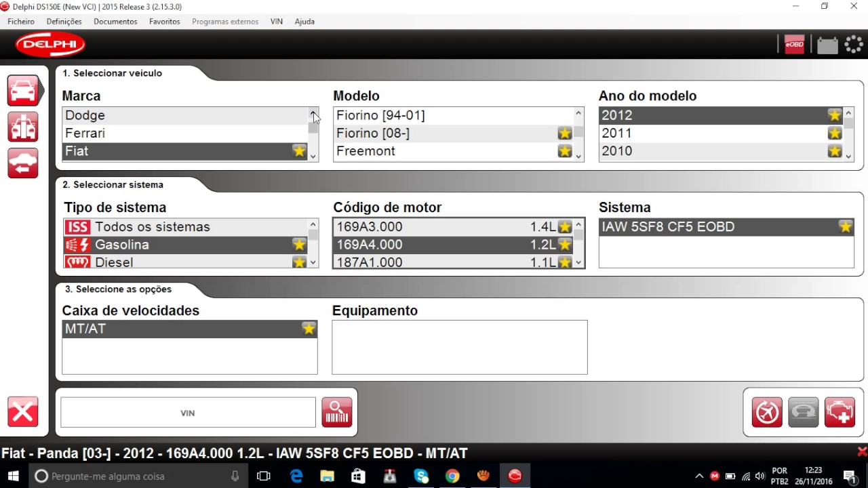Image resolution: width=868 pixels, height=488 pixels.
Task: Click Tipo de sistema scroll down arrow
Action: click(313, 263)
